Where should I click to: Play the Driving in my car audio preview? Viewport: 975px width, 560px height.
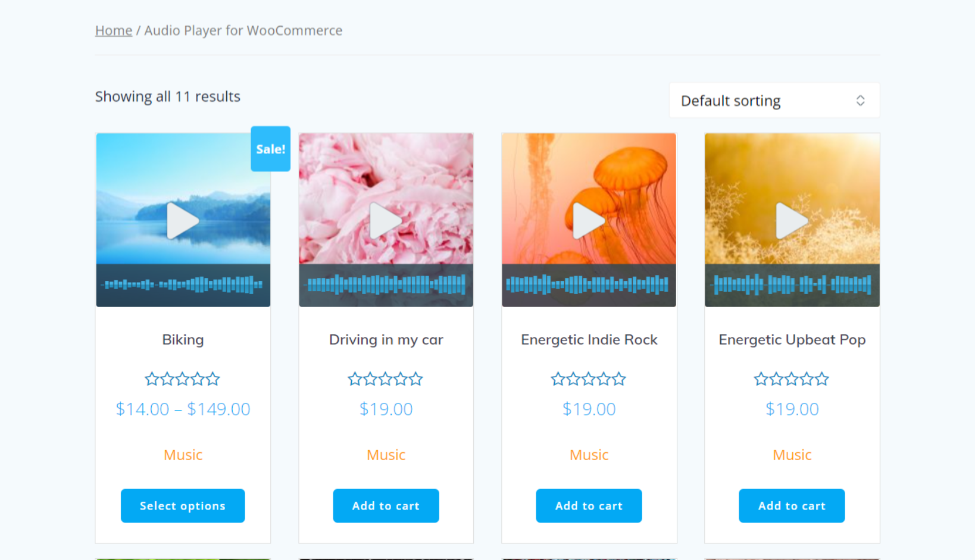(x=386, y=221)
